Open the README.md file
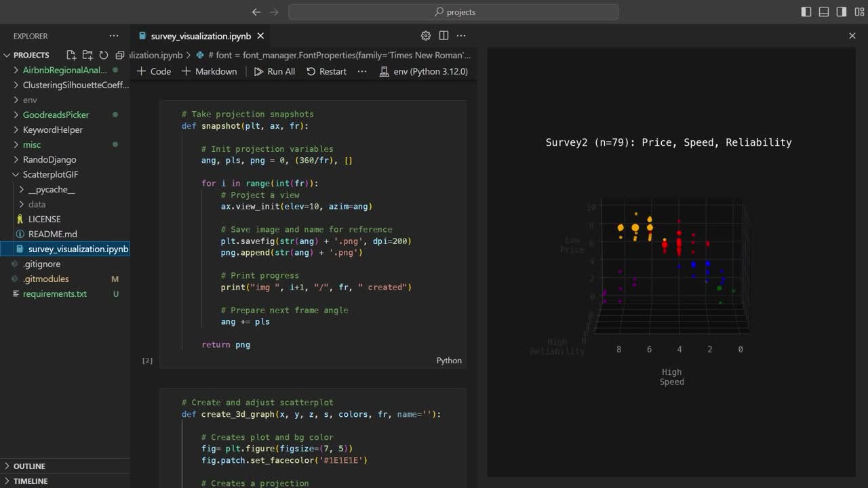868x488 pixels. (65, 234)
